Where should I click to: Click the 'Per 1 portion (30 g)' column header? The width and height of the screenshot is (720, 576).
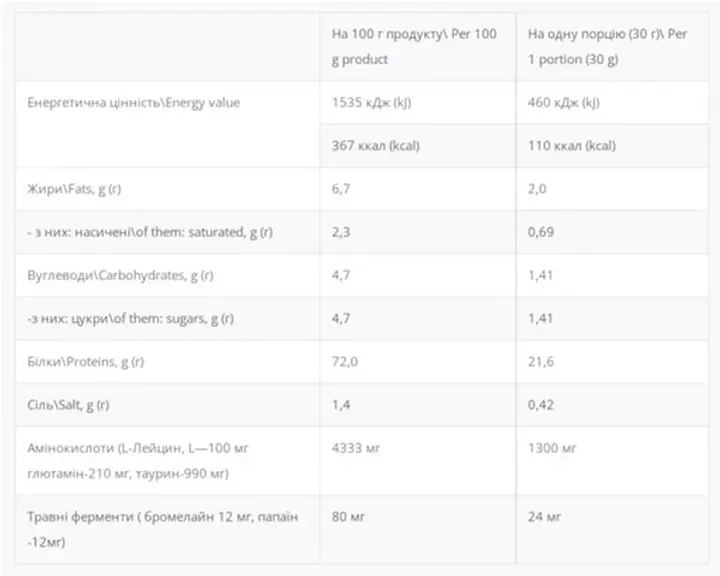coord(608,46)
